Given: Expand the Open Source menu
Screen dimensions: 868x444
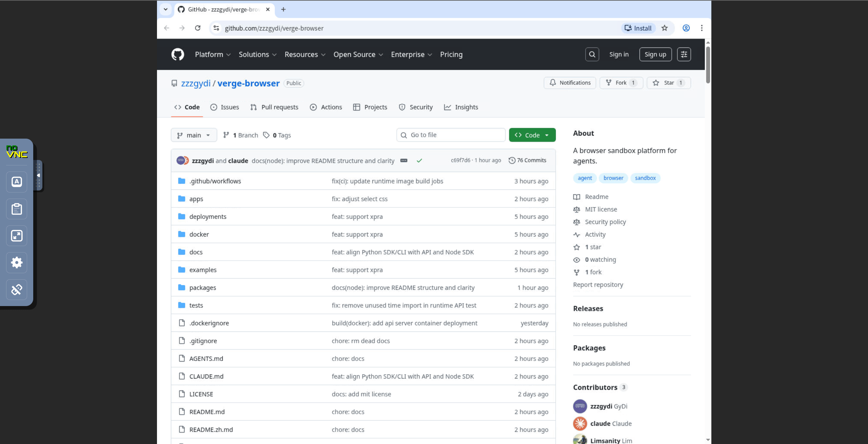Looking at the screenshot, I should tap(358, 55).
